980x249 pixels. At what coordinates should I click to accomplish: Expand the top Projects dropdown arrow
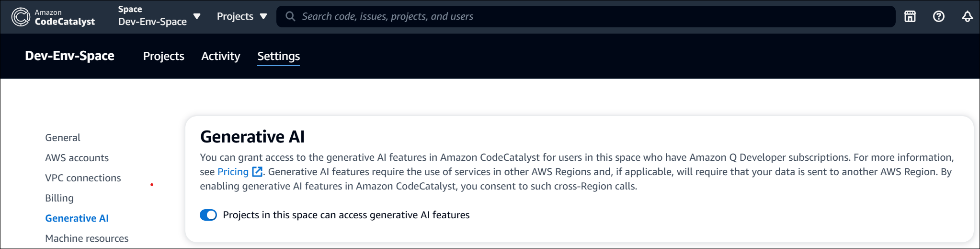tap(263, 16)
